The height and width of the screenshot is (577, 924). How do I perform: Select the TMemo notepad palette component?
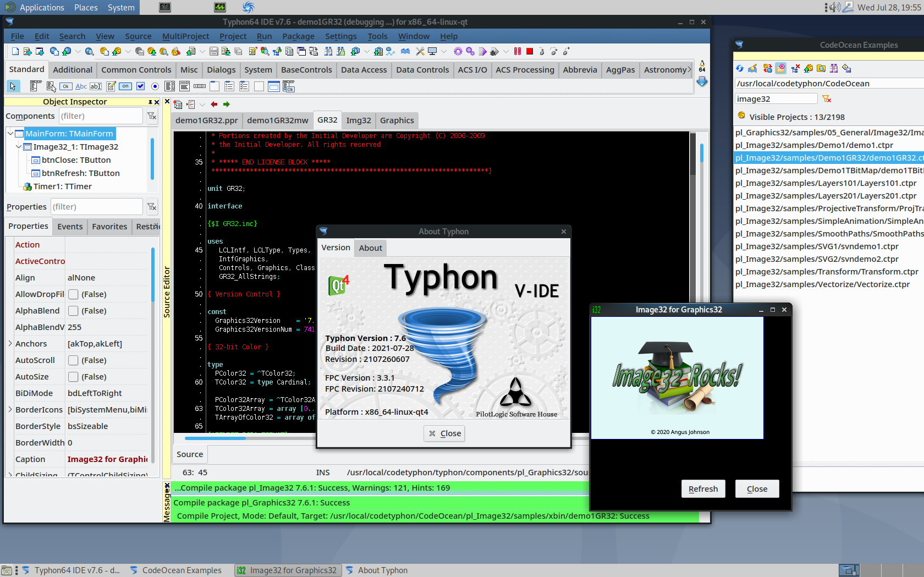pyautogui.click(x=111, y=86)
